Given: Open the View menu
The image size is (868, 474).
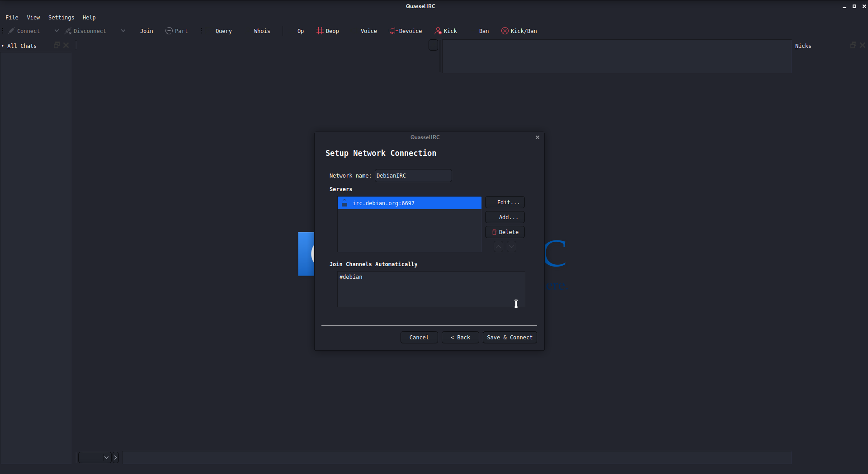Looking at the screenshot, I should [x=33, y=18].
